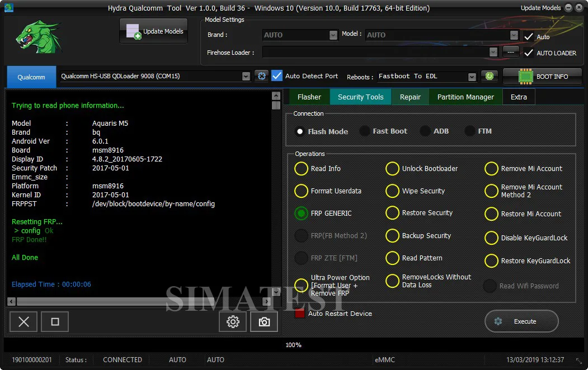The height and width of the screenshot is (370, 588).
Task: Select Remove Mi Account operation
Action: coord(491,169)
